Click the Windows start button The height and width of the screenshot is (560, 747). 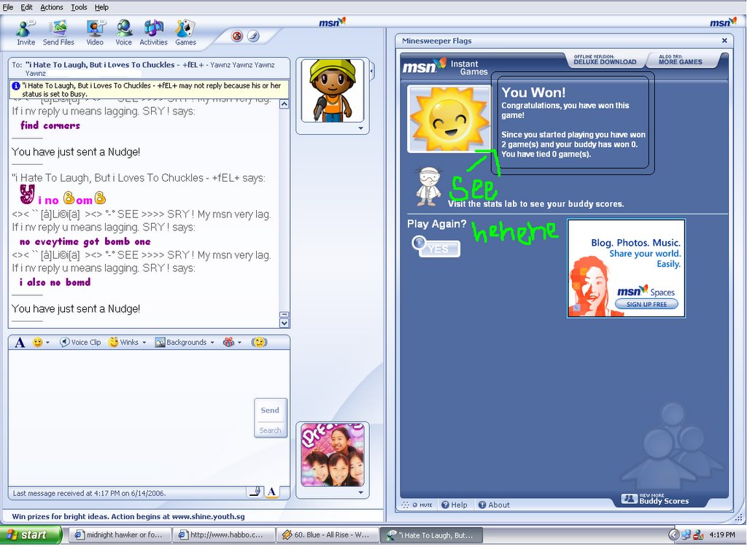tap(31, 534)
